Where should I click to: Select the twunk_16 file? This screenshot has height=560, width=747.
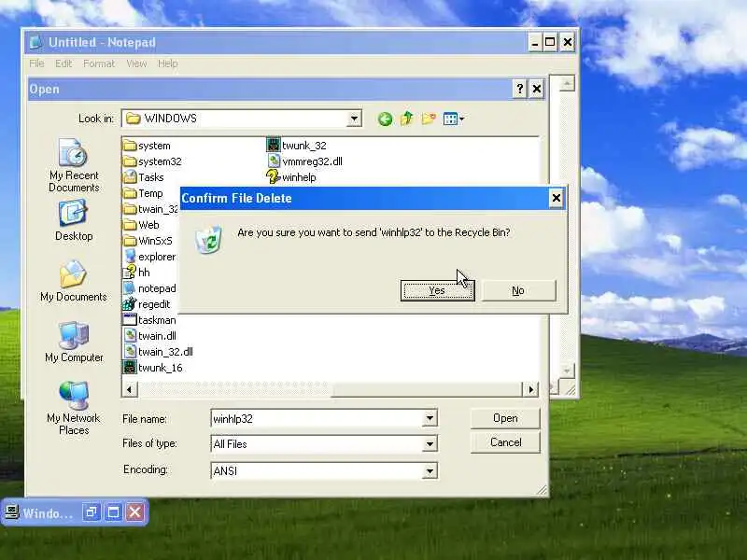click(x=153, y=368)
